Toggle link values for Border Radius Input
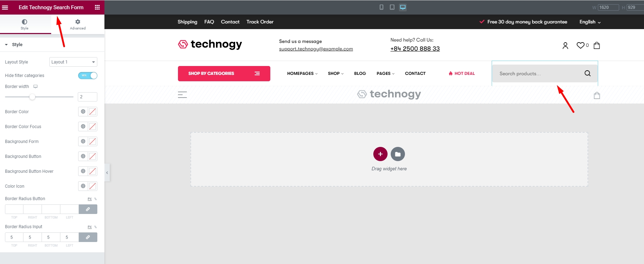 (x=88, y=237)
